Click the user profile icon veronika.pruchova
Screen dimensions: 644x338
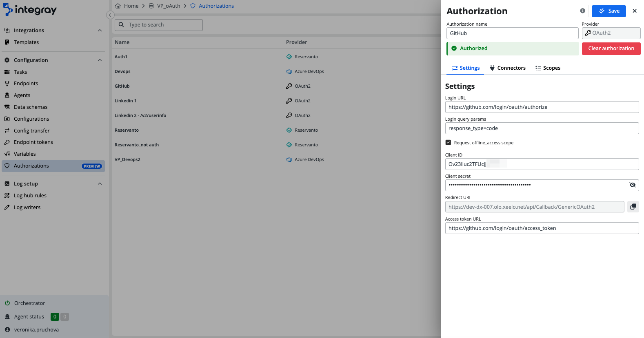pos(7,329)
